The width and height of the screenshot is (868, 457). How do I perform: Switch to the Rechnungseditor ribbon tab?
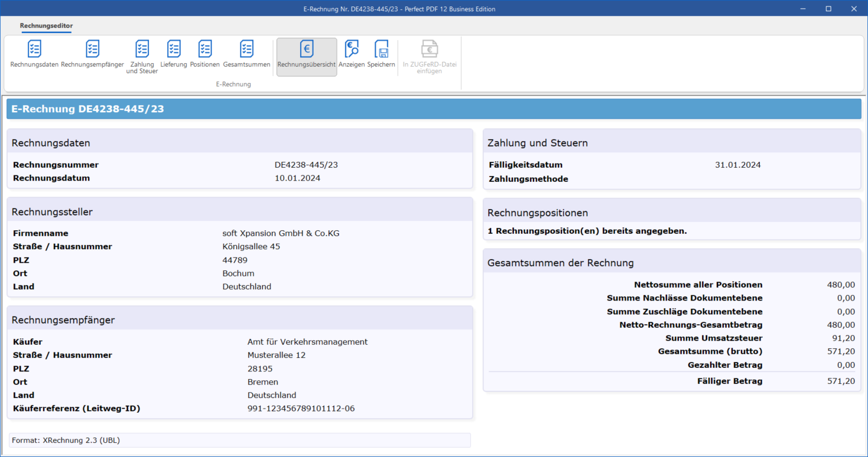pos(46,26)
